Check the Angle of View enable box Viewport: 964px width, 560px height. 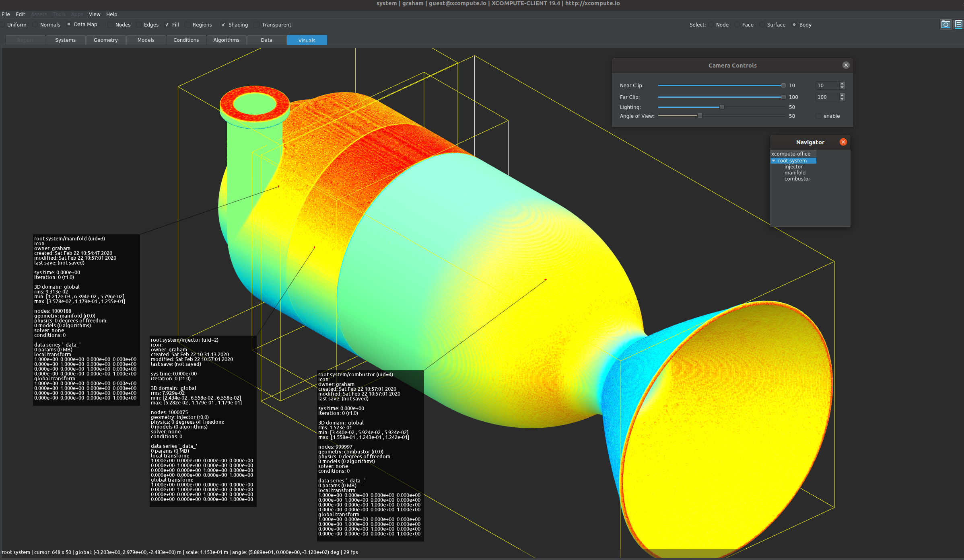pos(818,116)
